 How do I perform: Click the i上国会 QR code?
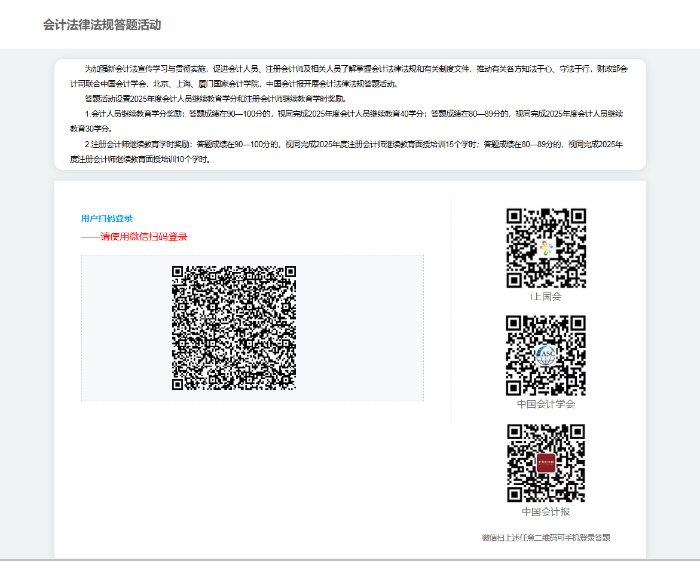pyautogui.click(x=545, y=247)
